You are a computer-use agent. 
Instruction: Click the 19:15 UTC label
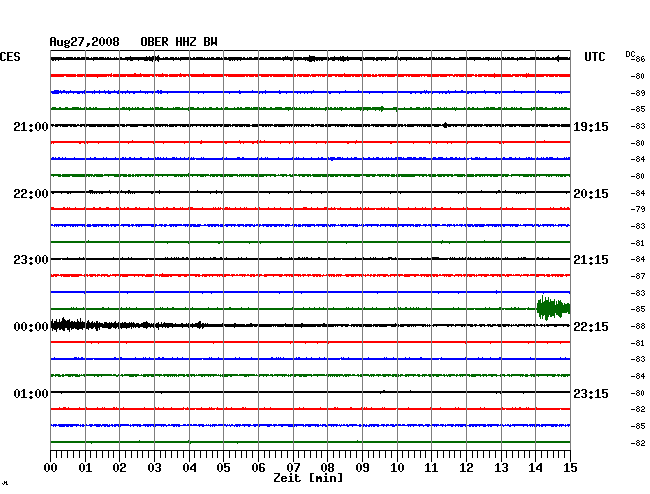pyautogui.click(x=591, y=127)
